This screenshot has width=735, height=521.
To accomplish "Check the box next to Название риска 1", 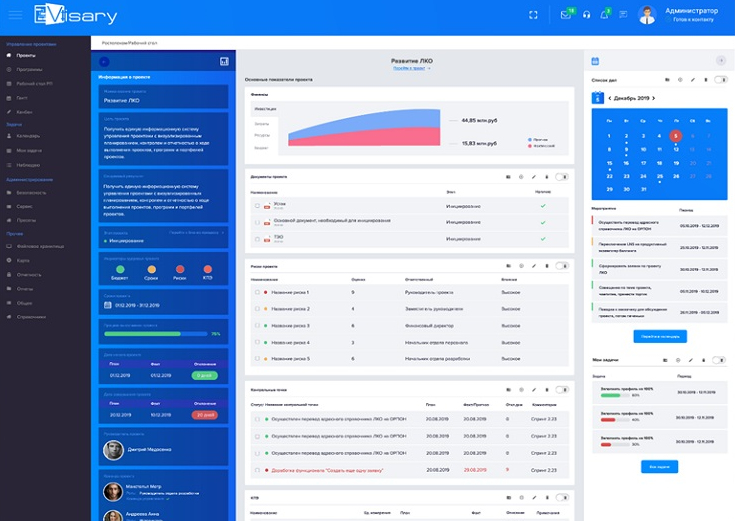I will pyautogui.click(x=256, y=292).
